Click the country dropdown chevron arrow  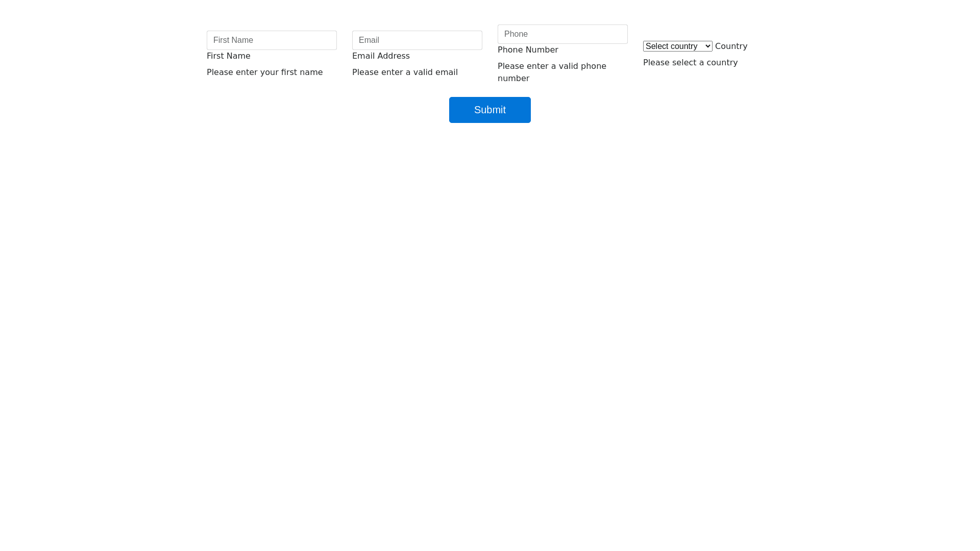(707, 46)
